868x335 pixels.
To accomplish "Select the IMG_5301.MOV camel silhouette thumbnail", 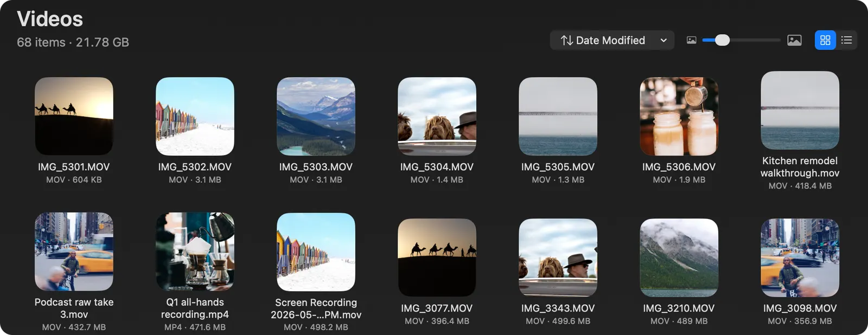I will (x=74, y=116).
